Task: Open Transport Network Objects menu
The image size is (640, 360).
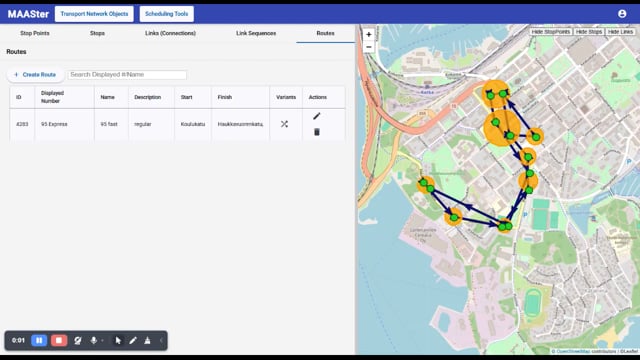Action: [x=94, y=14]
